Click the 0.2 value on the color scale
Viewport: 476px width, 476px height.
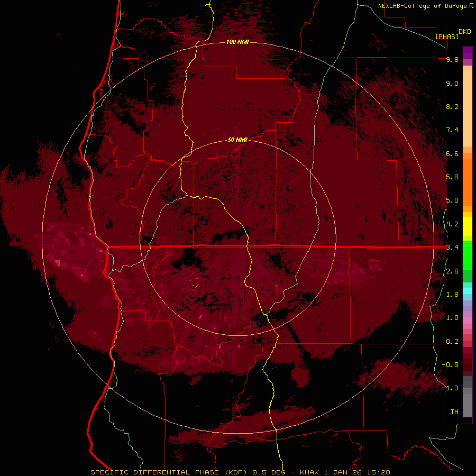(452, 342)
